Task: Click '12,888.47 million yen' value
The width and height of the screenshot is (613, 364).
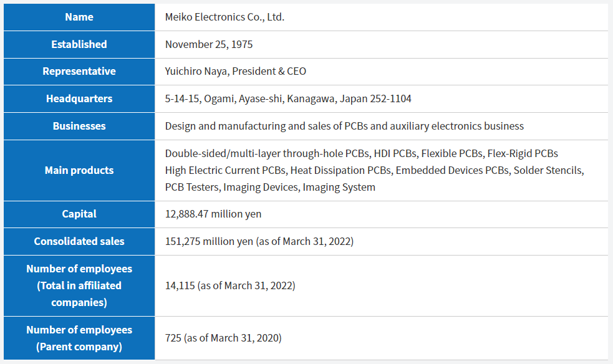Action: (213, 214)
